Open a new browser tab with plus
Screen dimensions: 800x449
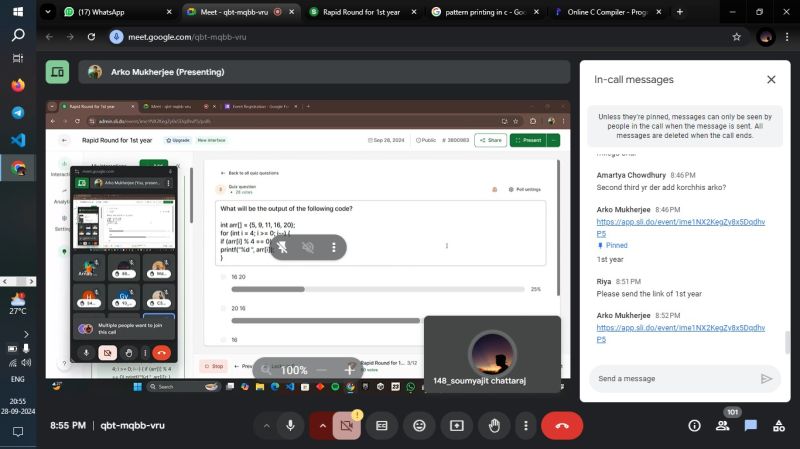tap(680, 12)
